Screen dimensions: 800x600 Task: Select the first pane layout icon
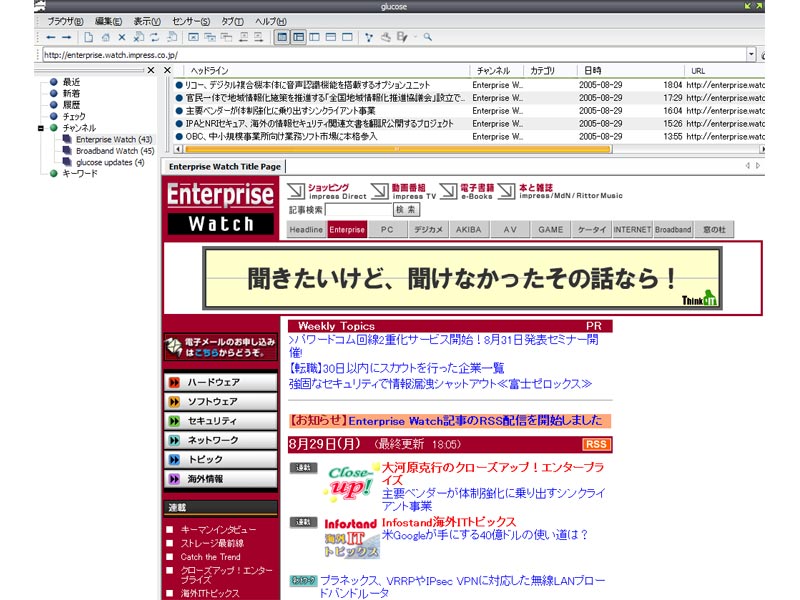click(x=282, y=37)
